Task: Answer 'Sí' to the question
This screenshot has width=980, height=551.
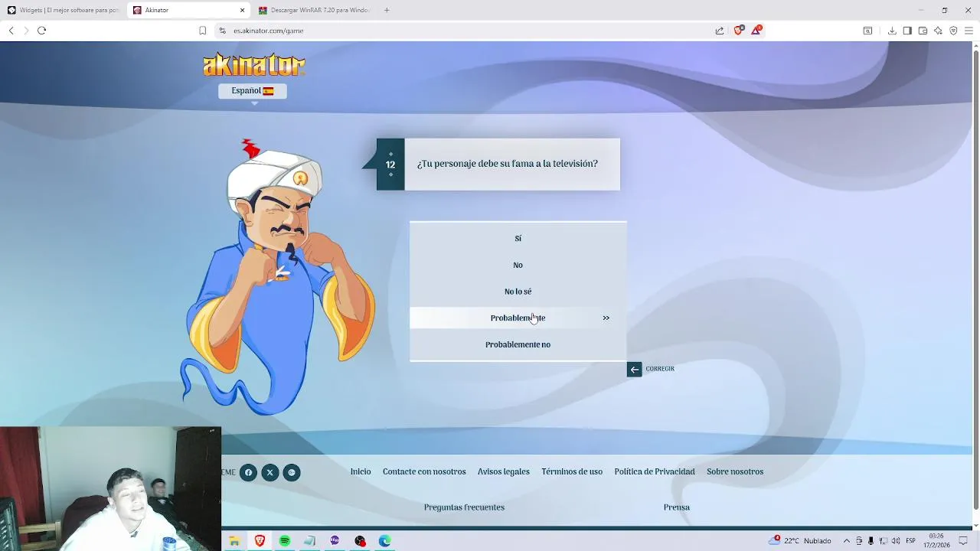Action: coord(518,239)
